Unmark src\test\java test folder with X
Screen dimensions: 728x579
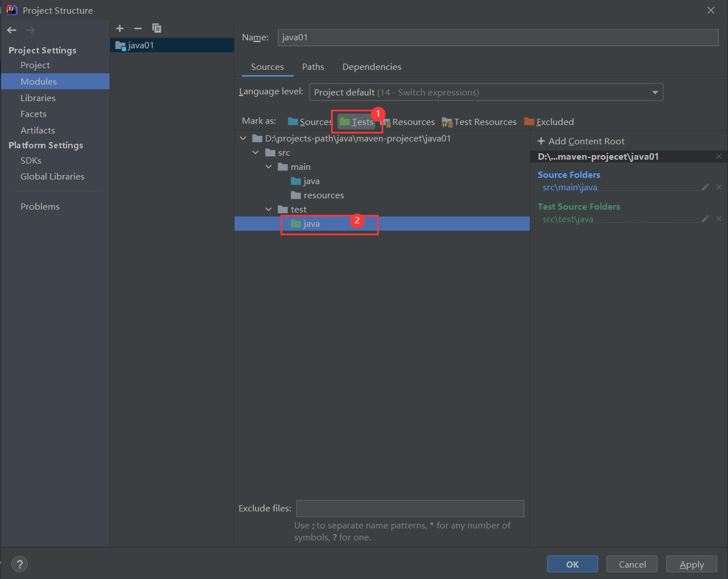pos(719,219)
